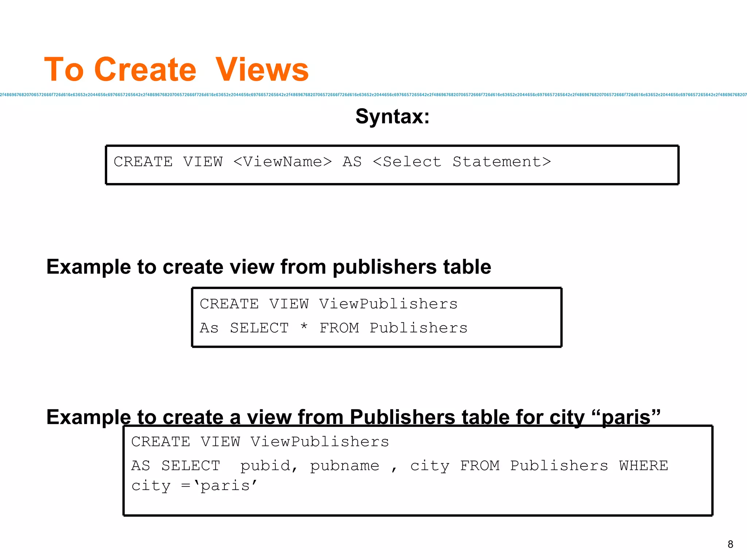Click "CREATE VIEW ViewPublishers" in the bottom box
The width and height of the screenshot is (747, 560).
click(x=260, y=442)
